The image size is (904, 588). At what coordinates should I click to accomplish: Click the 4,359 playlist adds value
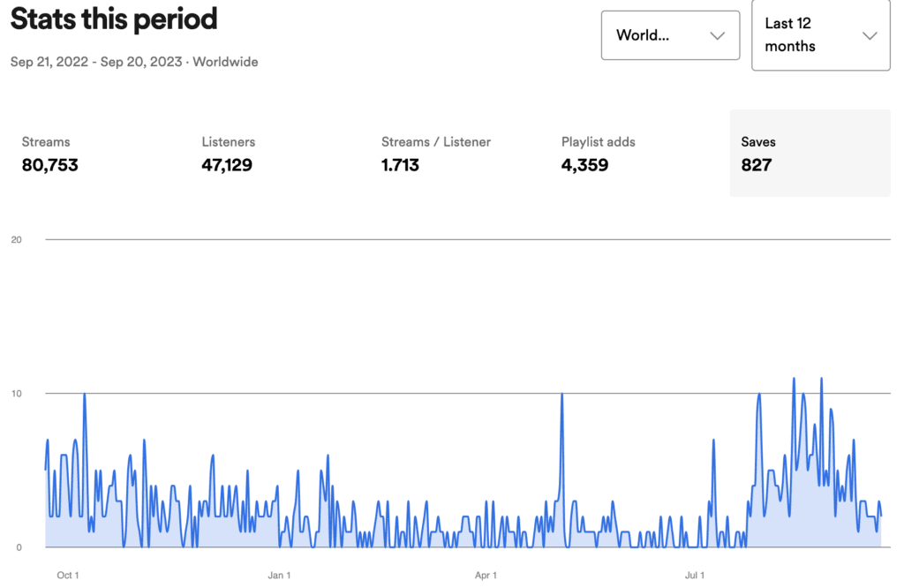(x=584, y=165)
